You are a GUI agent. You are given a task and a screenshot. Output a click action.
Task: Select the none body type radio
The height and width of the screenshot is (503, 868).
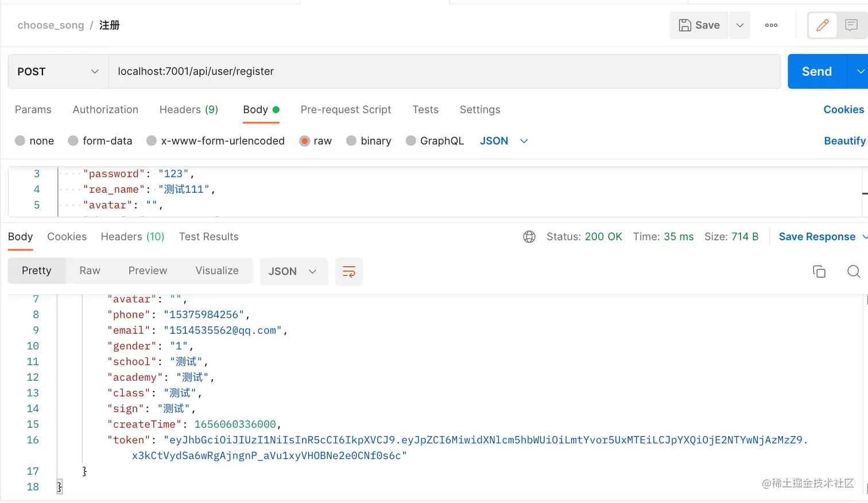(x=20, y=141)
